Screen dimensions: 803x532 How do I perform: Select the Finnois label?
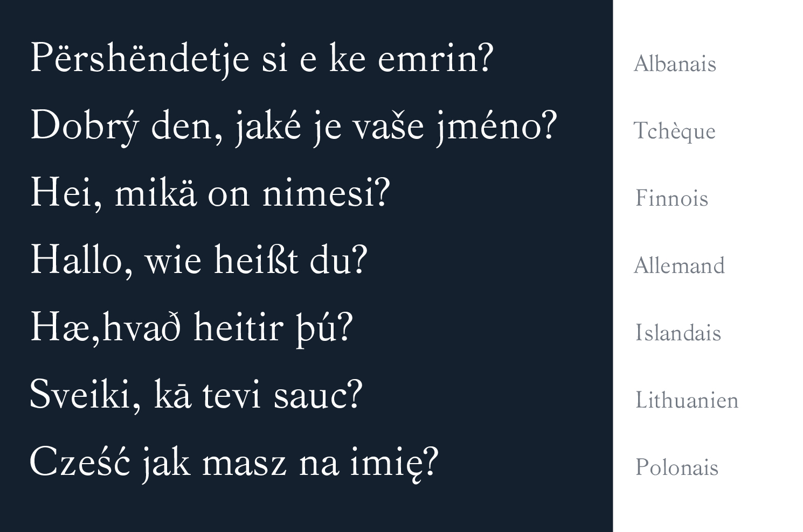(672, 198)
